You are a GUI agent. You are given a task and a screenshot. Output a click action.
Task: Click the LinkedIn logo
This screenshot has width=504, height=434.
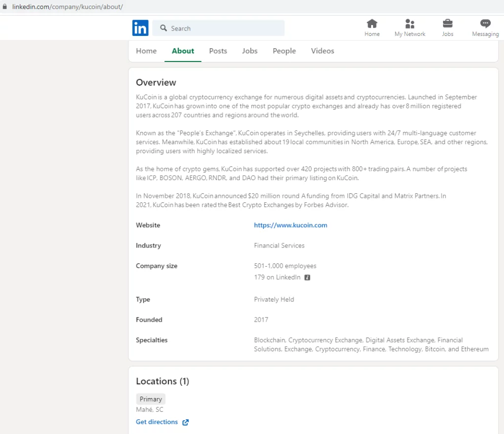click(140, 28)
